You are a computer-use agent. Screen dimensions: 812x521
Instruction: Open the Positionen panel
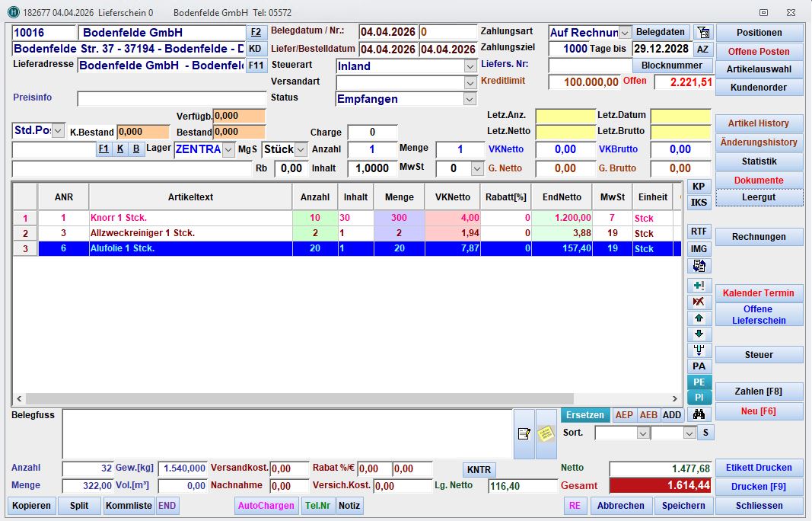pyautogui.click(x=759, y=33)
